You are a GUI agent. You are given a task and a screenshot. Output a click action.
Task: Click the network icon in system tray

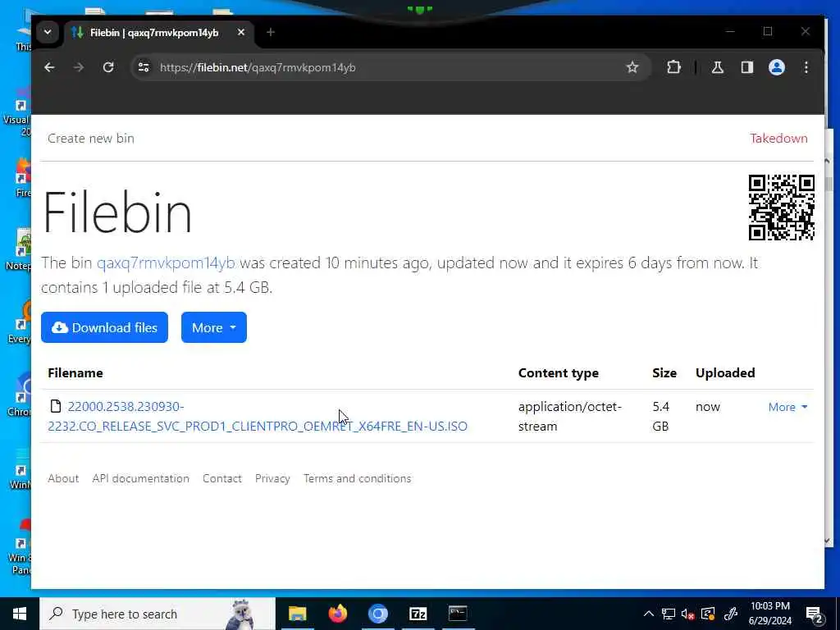click(668, 614)
